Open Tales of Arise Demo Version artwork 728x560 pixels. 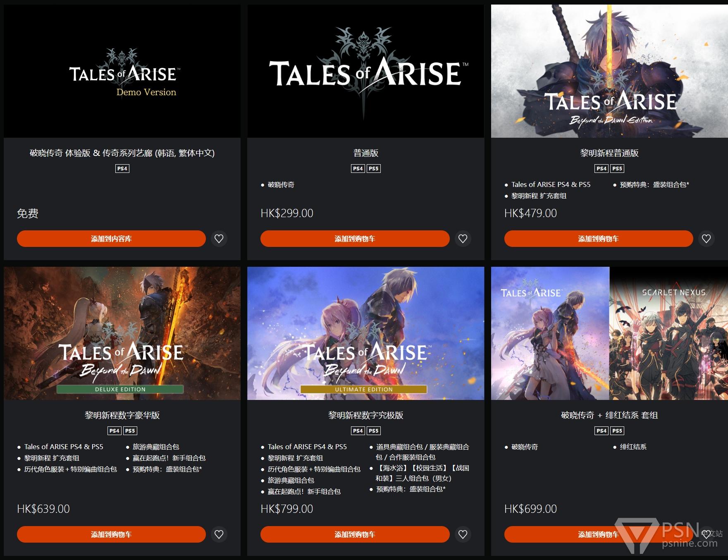(x=122, y=71)
